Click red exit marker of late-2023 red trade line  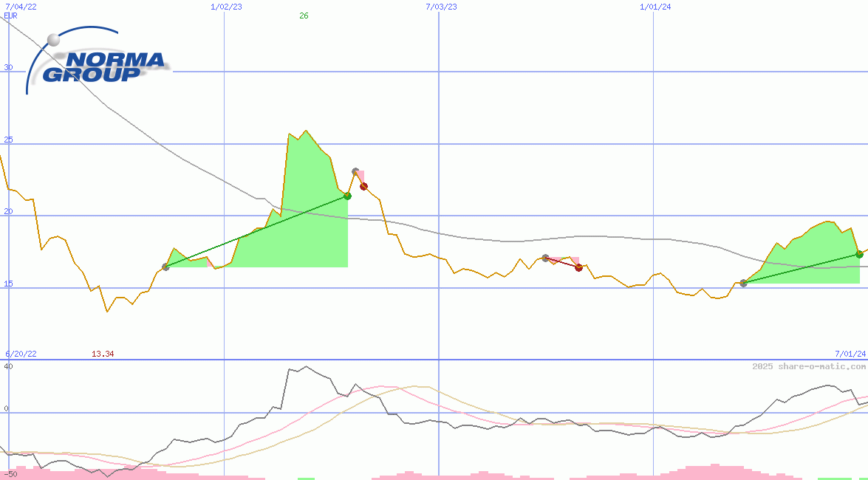(x=578, y=268)
